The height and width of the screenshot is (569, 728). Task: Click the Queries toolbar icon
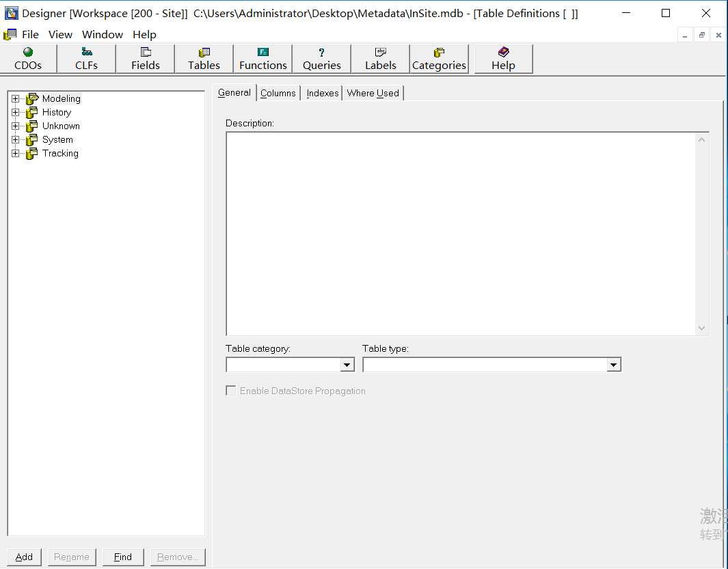point(322,59)
